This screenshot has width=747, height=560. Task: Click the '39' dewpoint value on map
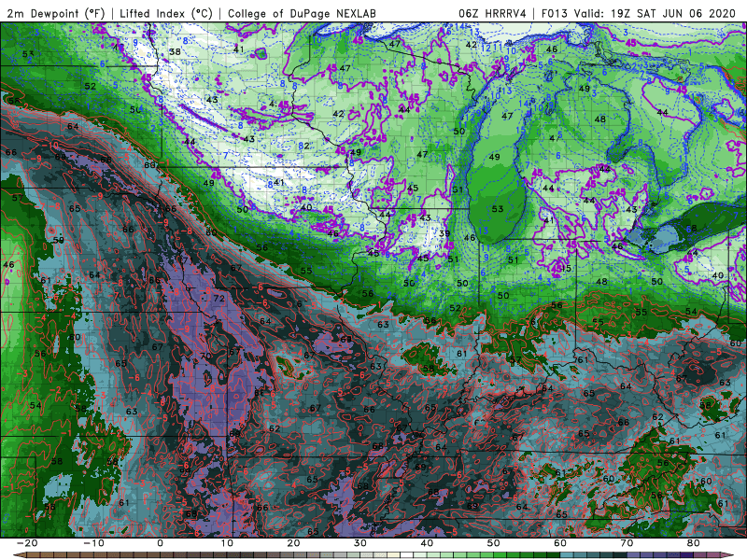point(444,233)
